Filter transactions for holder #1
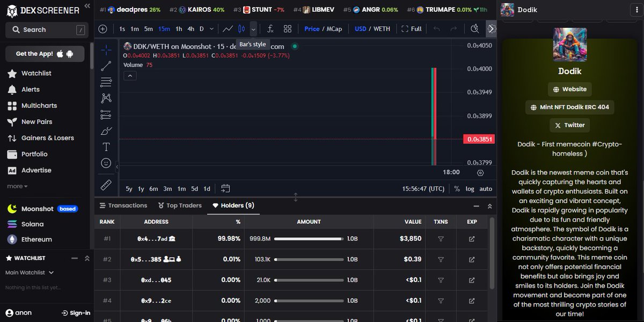This screenshot has width=644, height=322. pyautogui.click(x=441, y=238)
